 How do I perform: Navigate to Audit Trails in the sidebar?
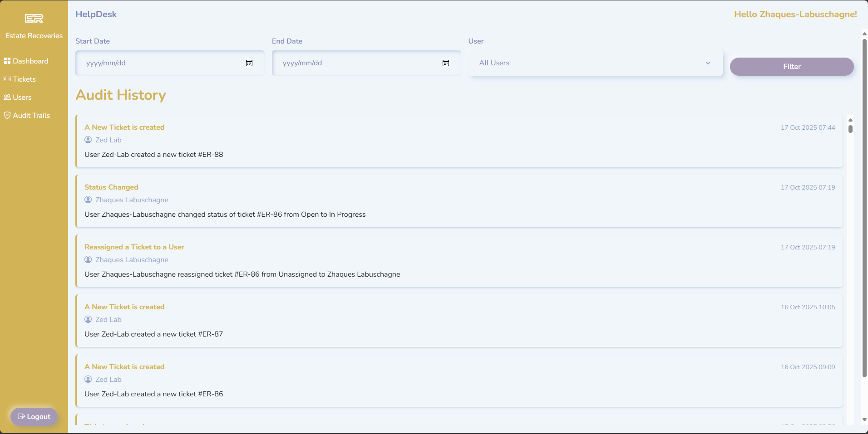[31, 115]
